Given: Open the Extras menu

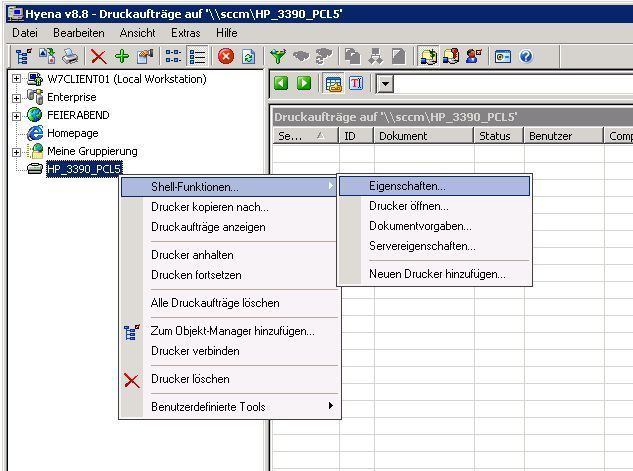Looking at the screenshot, I should pyautogui.click(x=186, y=33).
